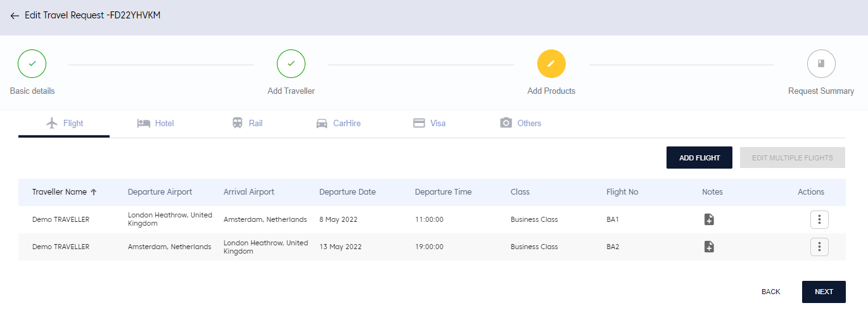Go to the Others tab
The height and width of the screenshot is (310, 868).
(x=521, y=124)
